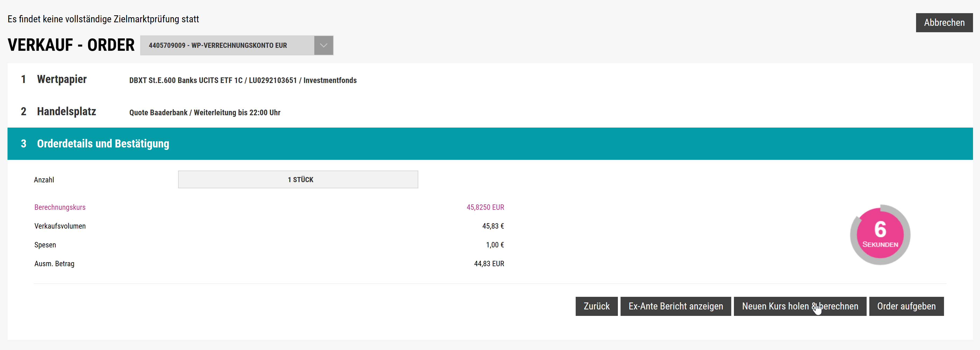Click the Zielmarktprüfung notice text
This screenshot has width=980, height=350.
coord(103,19)
